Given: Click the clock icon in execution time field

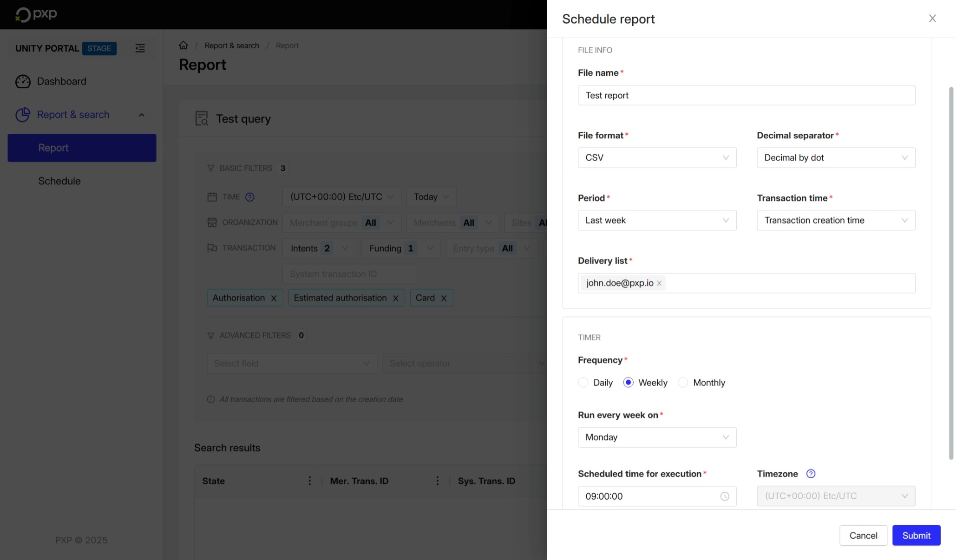Looking at the screenshot, I should pos(724,496).
